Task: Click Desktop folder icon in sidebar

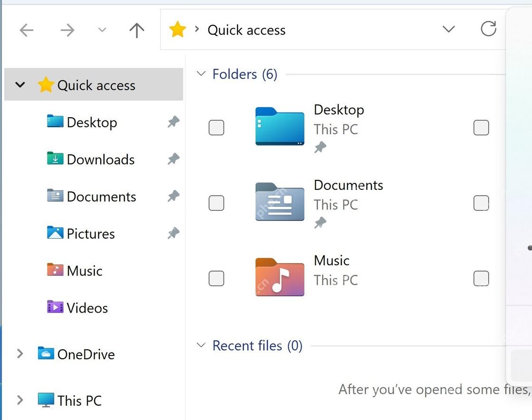Action: pyautogui.click(x=55, y=121)
